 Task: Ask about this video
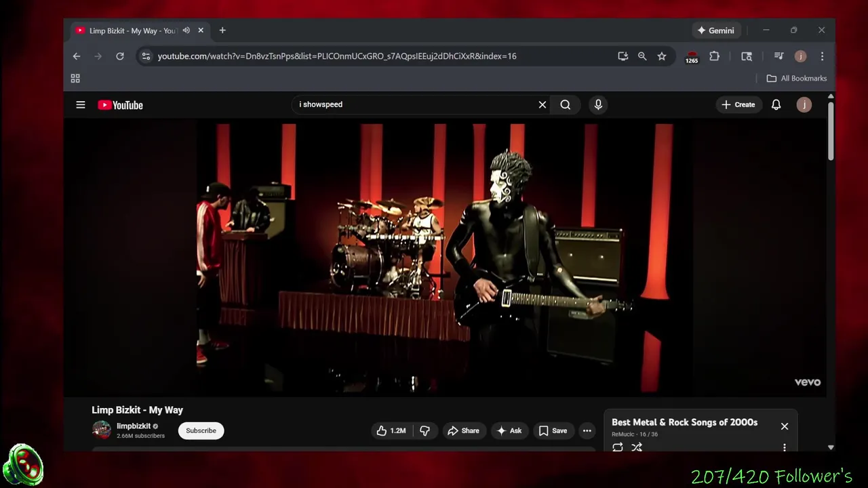point(509,430)
